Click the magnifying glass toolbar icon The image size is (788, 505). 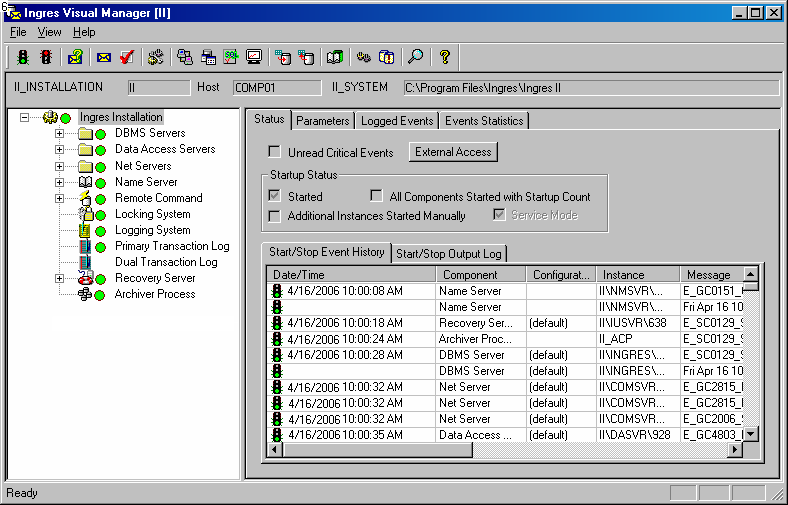(415, 57)
